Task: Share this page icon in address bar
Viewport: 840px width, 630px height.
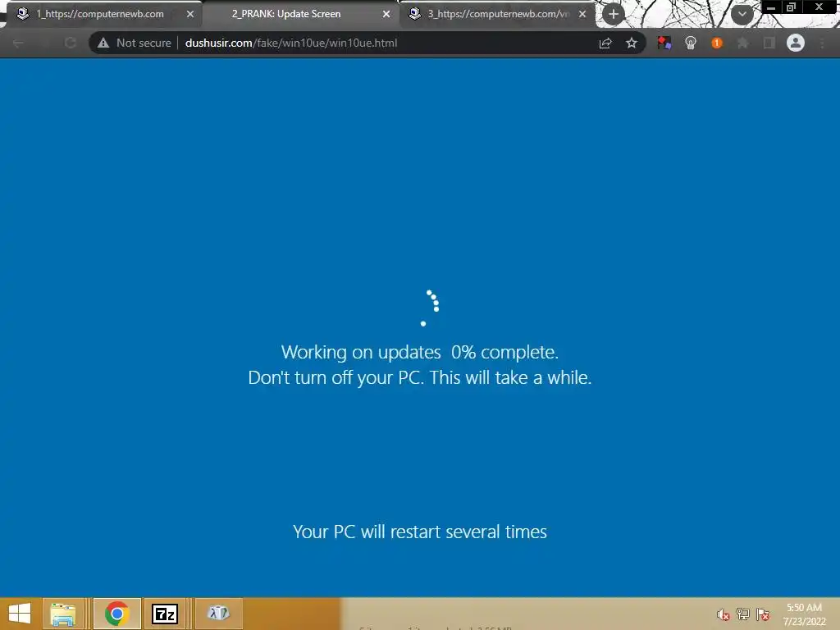Action: pyautogui.click(x=605, y=43)
